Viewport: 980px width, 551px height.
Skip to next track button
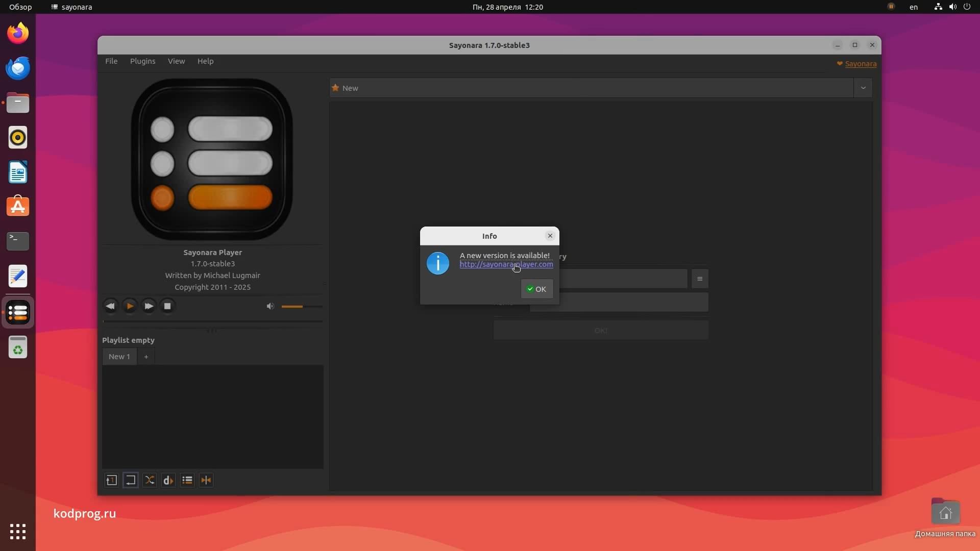[x=149, y=306]
